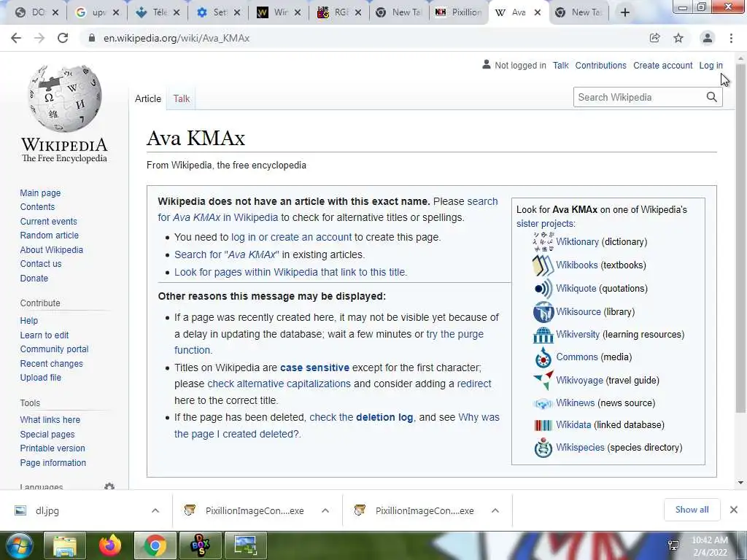Click the Wiktionary logo icon
This screenshot has height=560, width=747.
(x=543, y=241)
